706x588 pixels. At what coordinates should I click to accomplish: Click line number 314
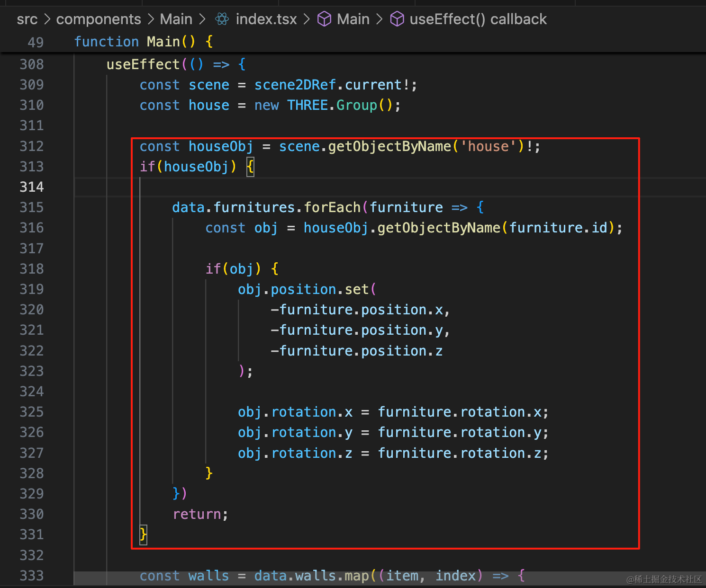[x=32, y=187]
